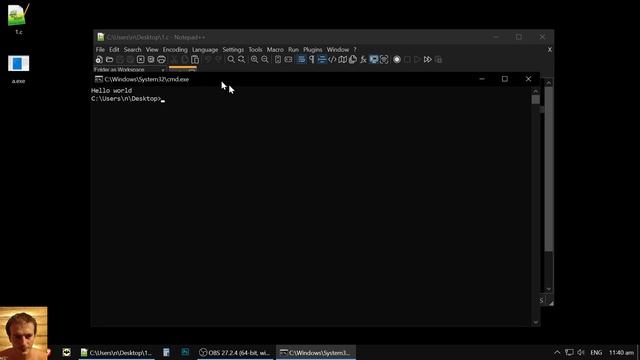Close the current document with menu-bar X
The image size is (640, 360).
550,49
